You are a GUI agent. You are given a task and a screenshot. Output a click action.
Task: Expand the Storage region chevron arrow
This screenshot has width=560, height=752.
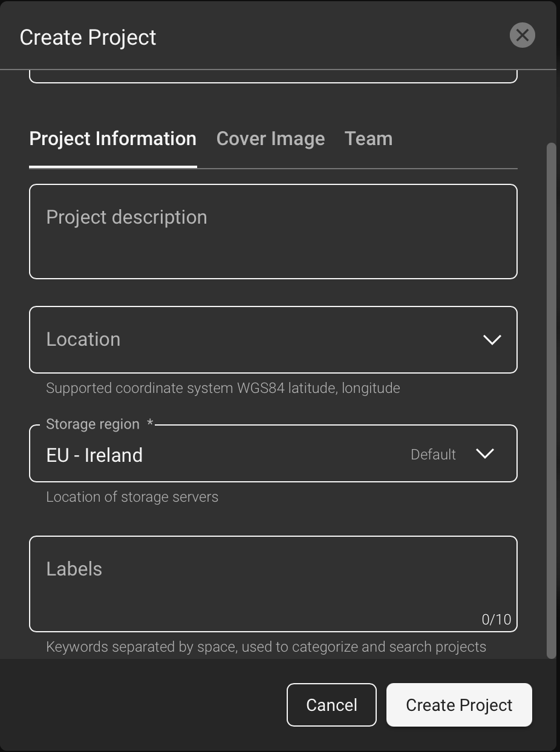485,454
